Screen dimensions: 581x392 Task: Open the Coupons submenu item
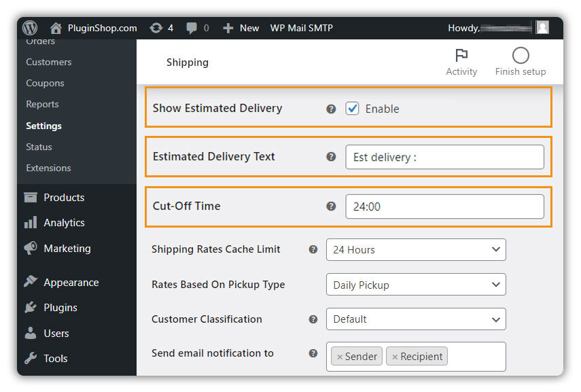click(45, 83)
